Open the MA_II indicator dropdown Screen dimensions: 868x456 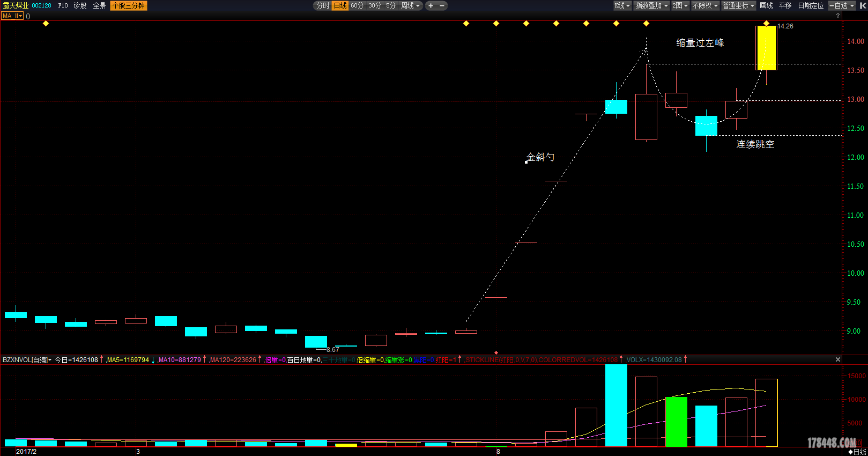pyautogui.click(x=12, y=16)
